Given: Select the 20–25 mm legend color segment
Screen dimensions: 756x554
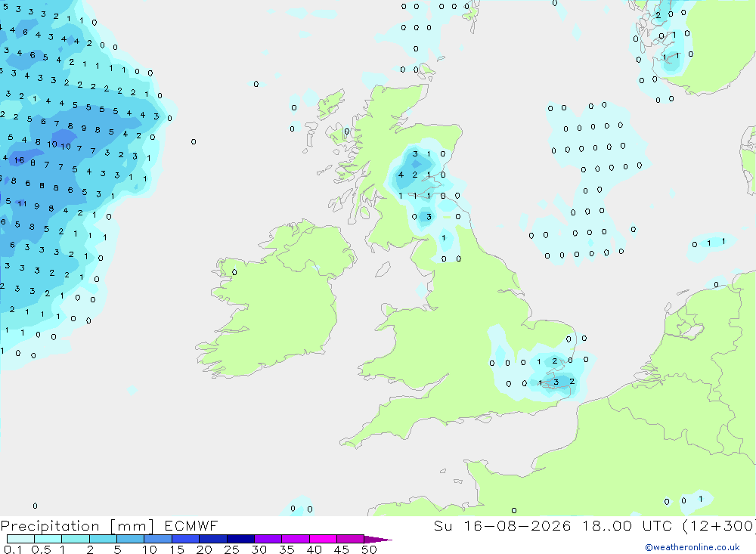Looking at the screenshot, I should (x=213, y=539).
